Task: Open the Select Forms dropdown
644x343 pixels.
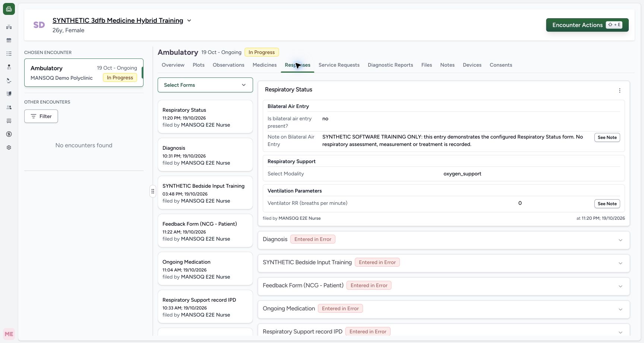Action: click(x=205, y=85)
